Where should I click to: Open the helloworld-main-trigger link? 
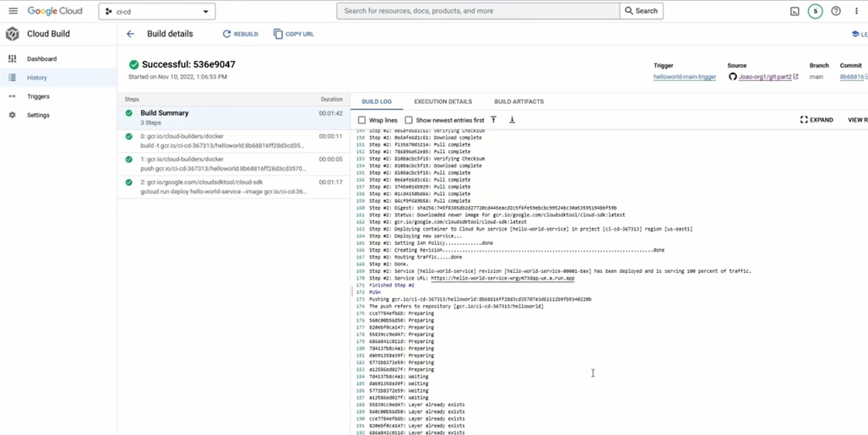[684, 77]
